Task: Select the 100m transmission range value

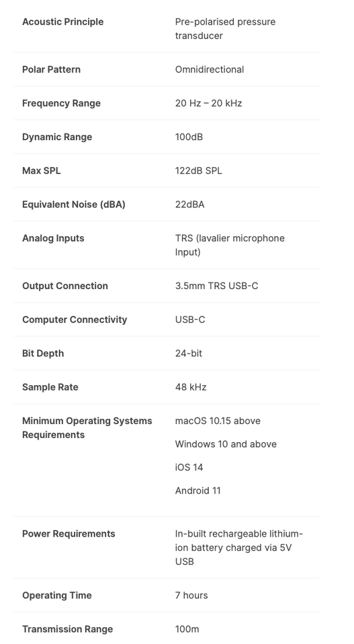Action: [187, 629]
